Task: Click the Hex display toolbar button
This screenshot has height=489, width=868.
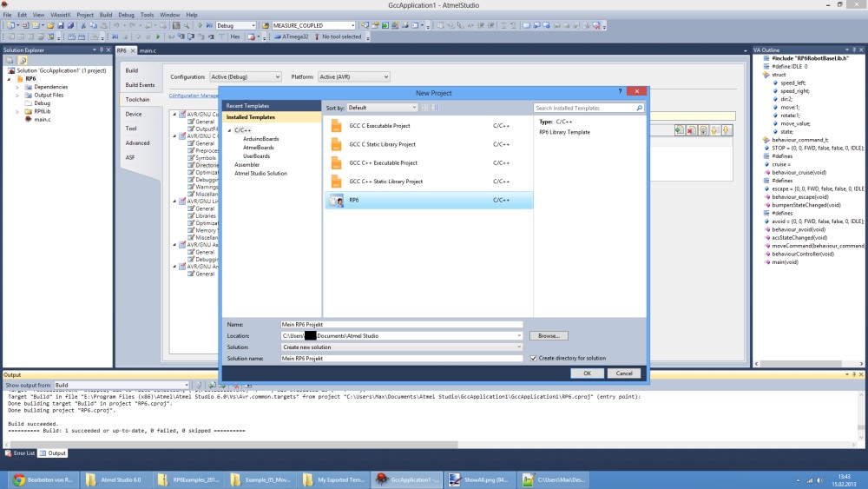Action: point(235,37)
